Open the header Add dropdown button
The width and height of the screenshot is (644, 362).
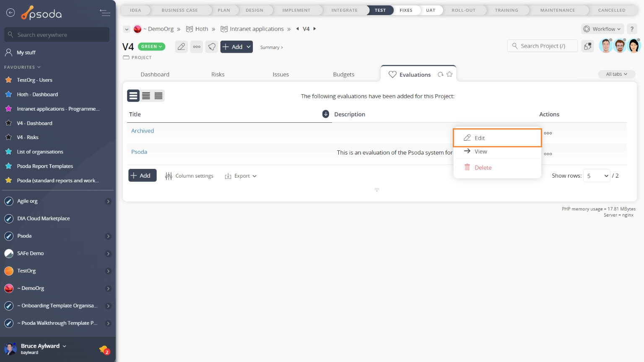point(236,47)
